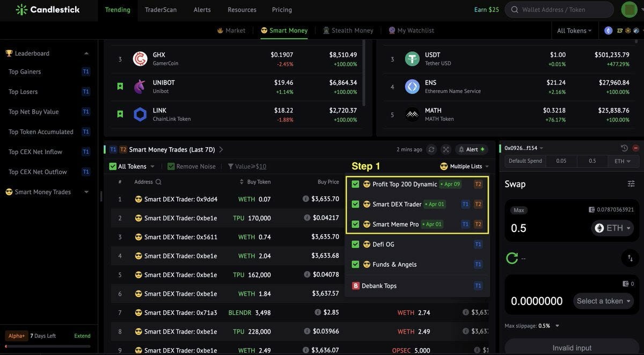Click the Wallet Address / Token search field
The width and height of the screenshot is (644, 355).
(560, 10)
